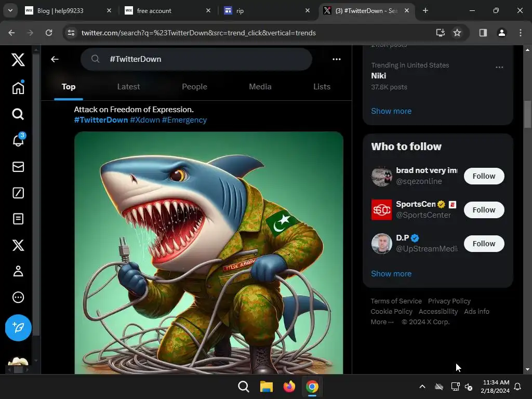The image size is (532, 399).
Task: Open #Xdown hashtag link
Action: point(145,120)
